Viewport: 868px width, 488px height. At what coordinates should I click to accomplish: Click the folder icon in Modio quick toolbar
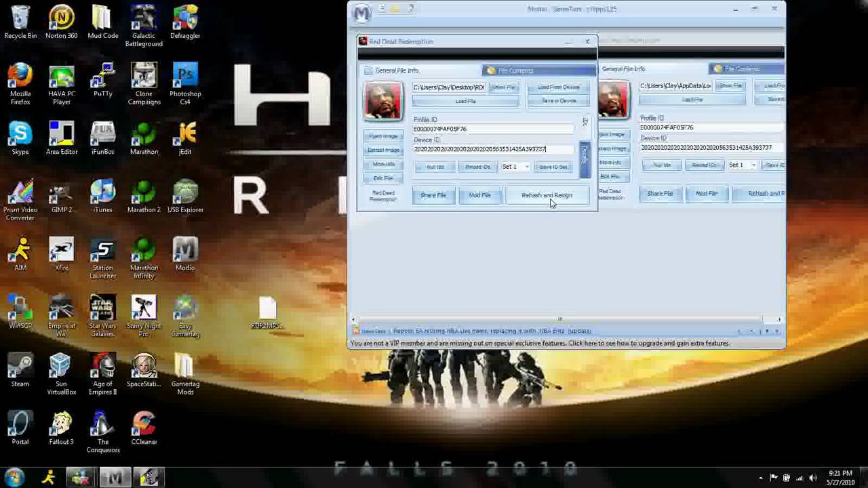click(x=395, y=9)
